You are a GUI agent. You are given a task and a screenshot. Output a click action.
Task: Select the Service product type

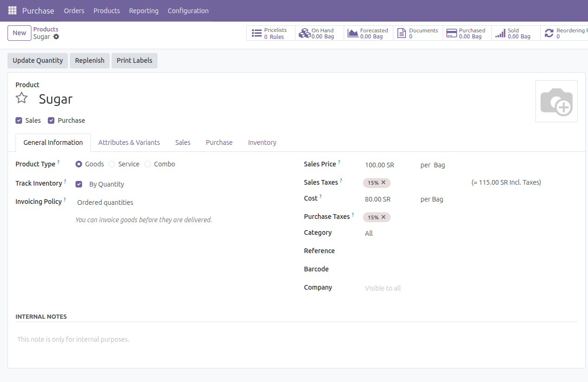coord(112,164)
